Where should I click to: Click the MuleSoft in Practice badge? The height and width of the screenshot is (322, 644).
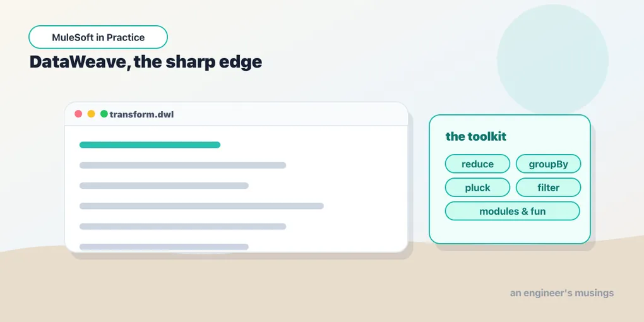coord(98,37)
